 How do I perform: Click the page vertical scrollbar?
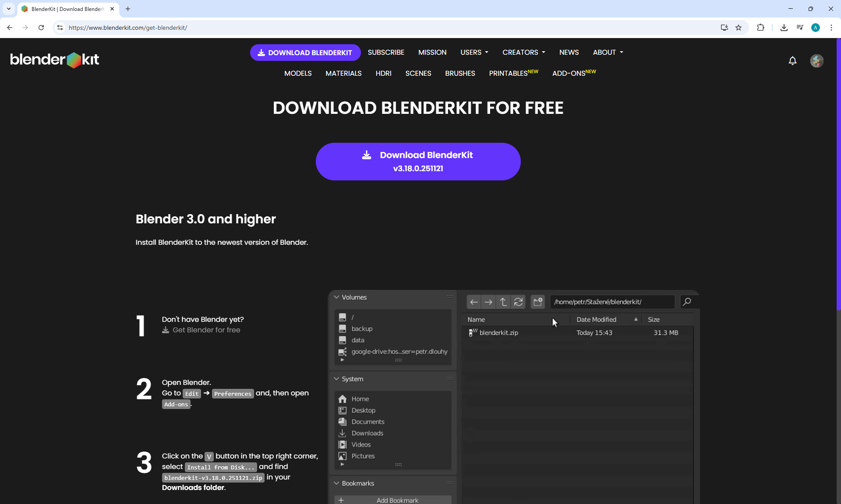pyautogui.click(x=838, y=175)
